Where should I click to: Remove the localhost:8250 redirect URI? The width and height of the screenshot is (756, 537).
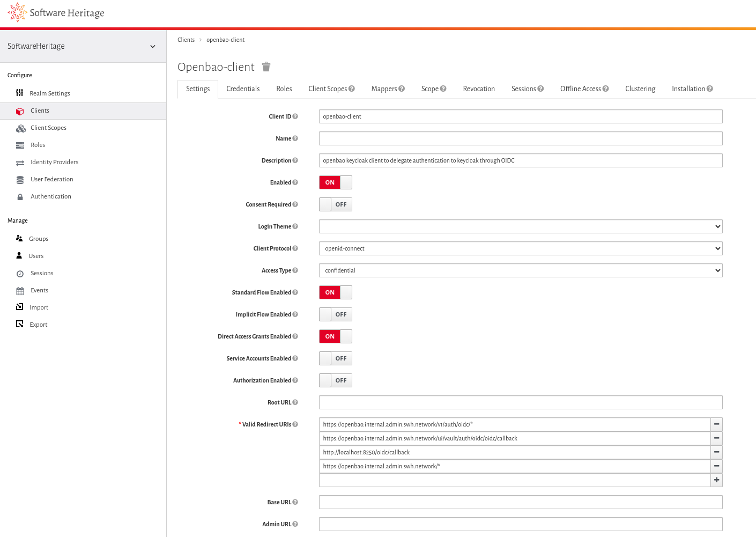[x=716, y=452]
